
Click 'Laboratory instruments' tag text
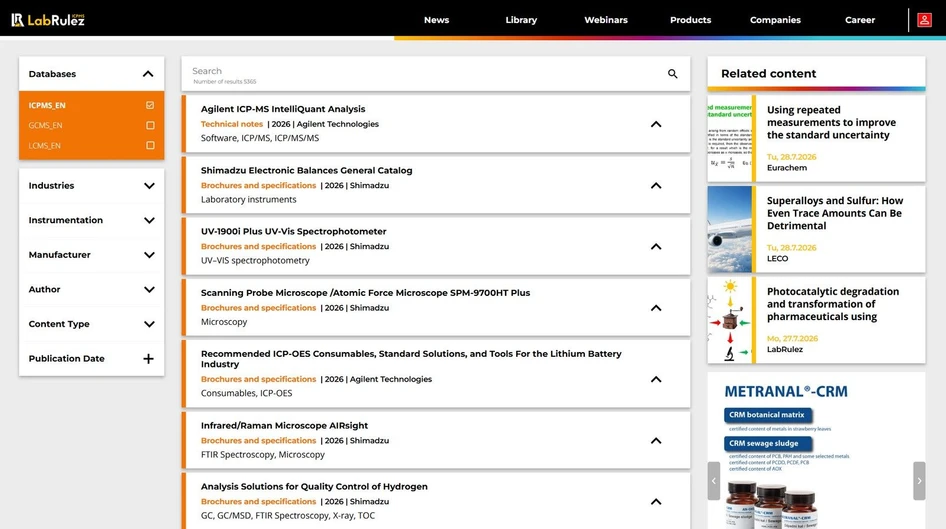tap(249, 200)
